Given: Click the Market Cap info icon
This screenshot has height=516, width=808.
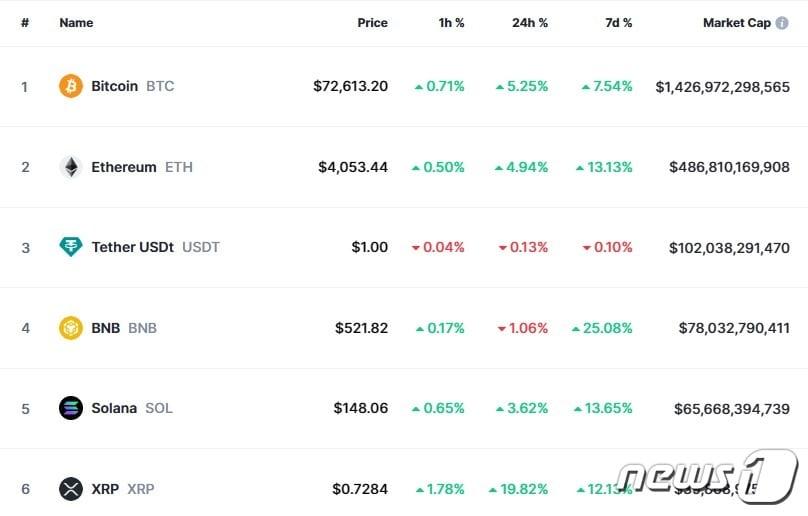Looking at the screenshot, I should 782,23.
